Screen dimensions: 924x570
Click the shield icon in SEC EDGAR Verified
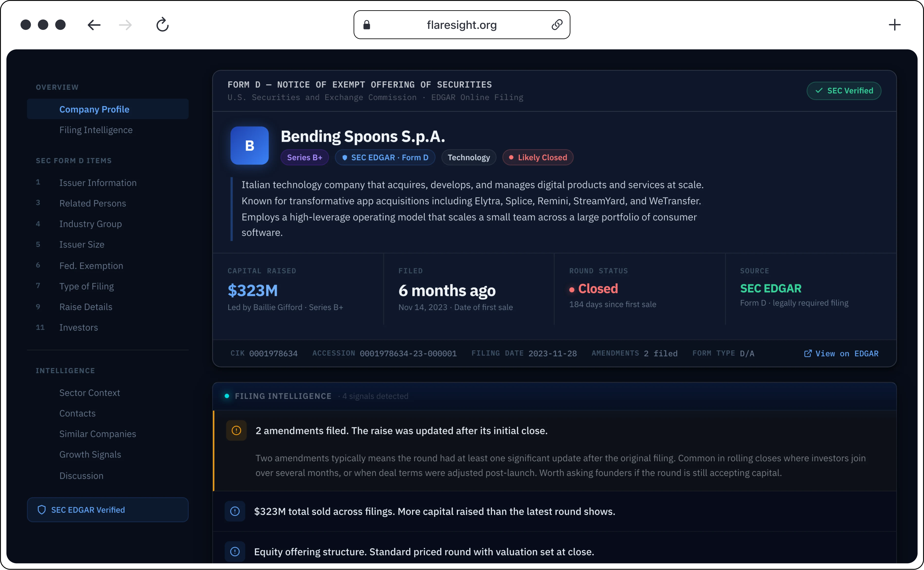tap(41, 510)
